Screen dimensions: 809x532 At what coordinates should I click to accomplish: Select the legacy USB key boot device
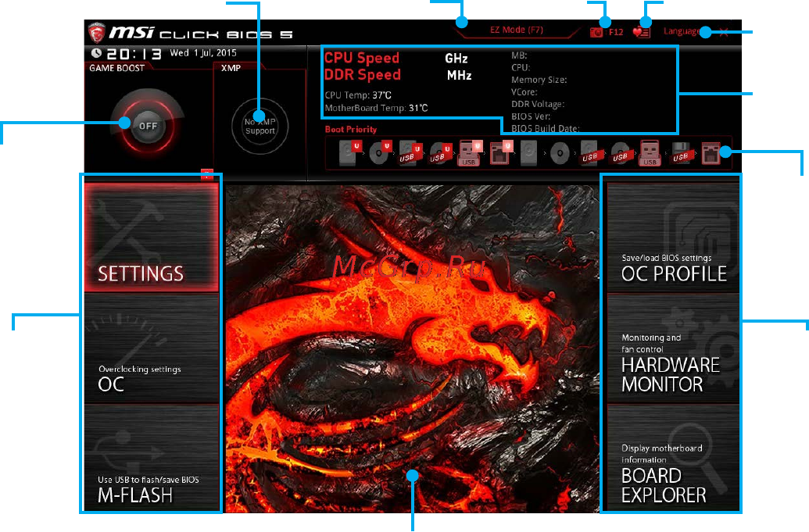pyautogui.click(x=650, y=153)
